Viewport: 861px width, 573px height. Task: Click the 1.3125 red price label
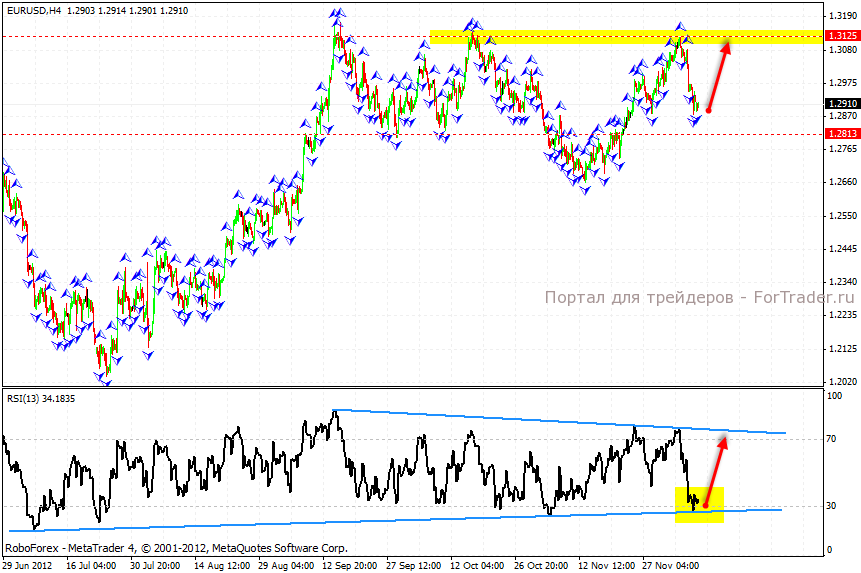coord(839,36)
